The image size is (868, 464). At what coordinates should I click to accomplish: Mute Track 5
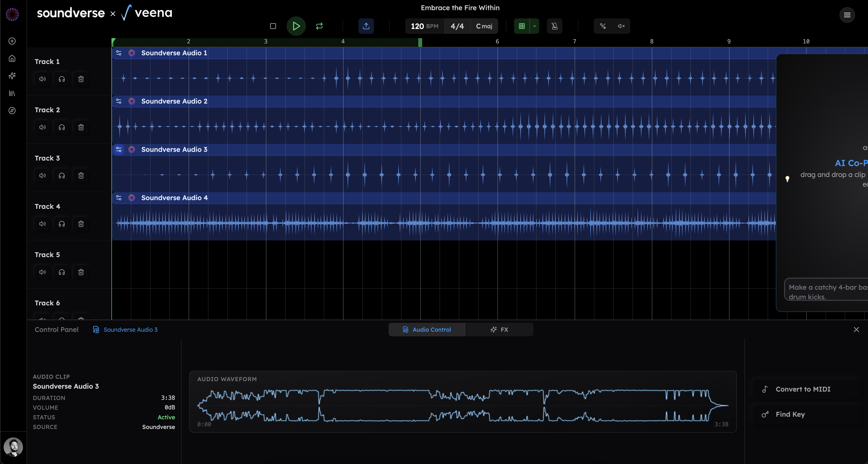coord(42,272)
